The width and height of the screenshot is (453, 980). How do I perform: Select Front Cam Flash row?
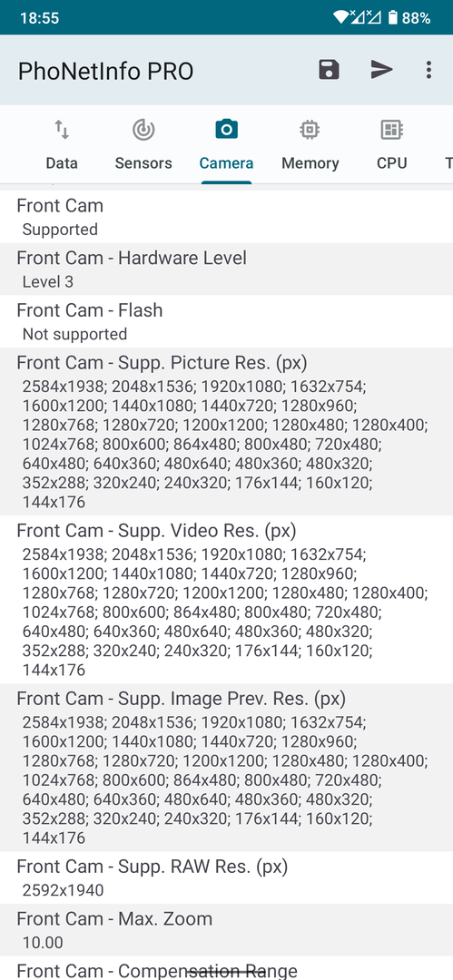click(227, 321)
